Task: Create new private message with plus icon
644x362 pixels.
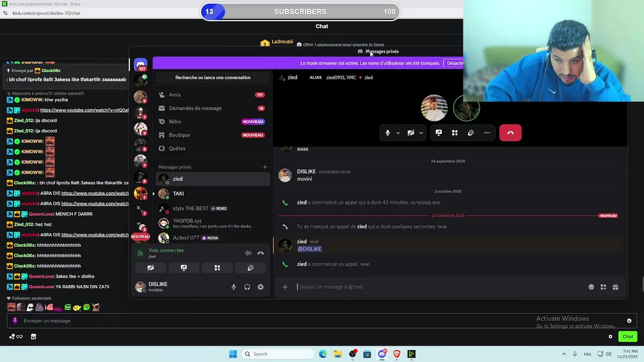Action: click(265, 167)
